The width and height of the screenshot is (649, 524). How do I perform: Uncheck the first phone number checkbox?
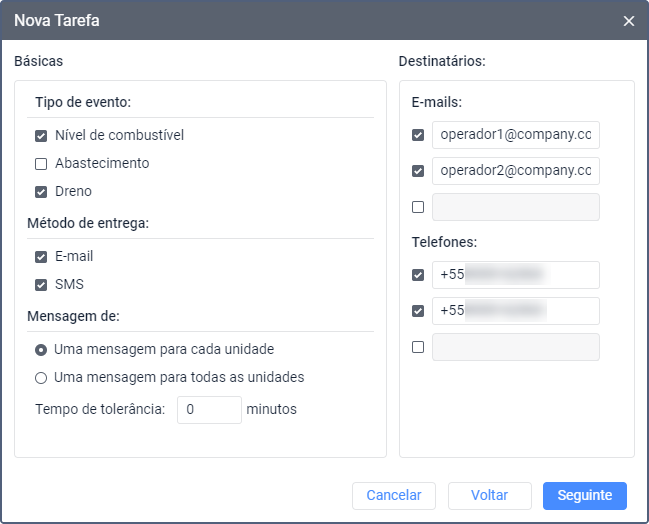pos(418,275)
